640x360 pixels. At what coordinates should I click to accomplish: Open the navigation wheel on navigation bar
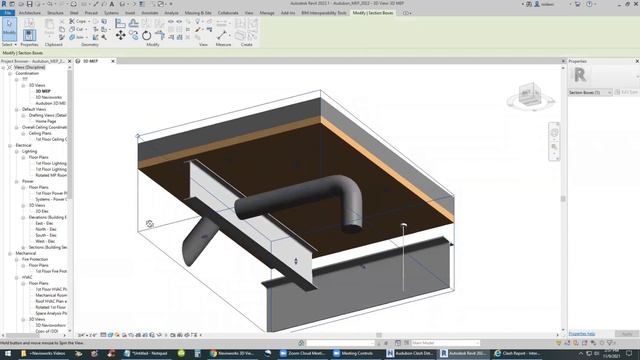(554, 133)
